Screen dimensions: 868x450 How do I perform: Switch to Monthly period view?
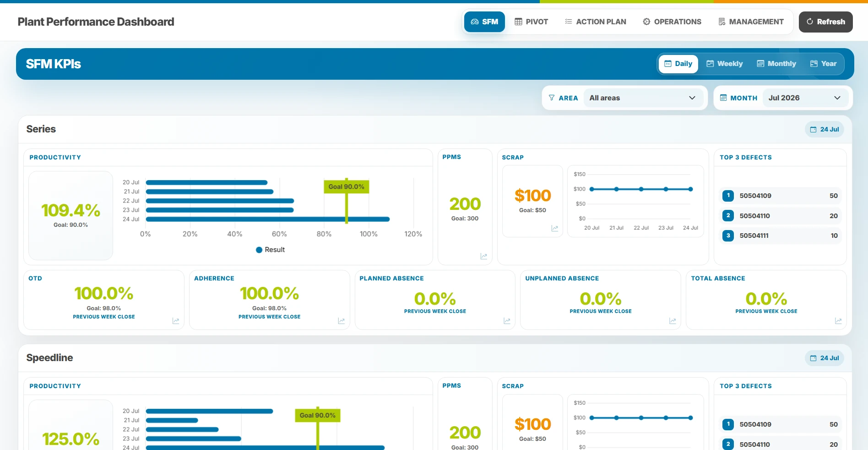tap(776, 64)
